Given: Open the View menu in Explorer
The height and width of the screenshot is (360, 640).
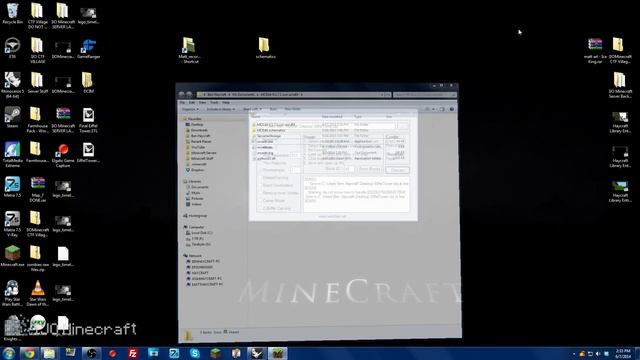Looking at the screenshot, I should coord(202,102).
